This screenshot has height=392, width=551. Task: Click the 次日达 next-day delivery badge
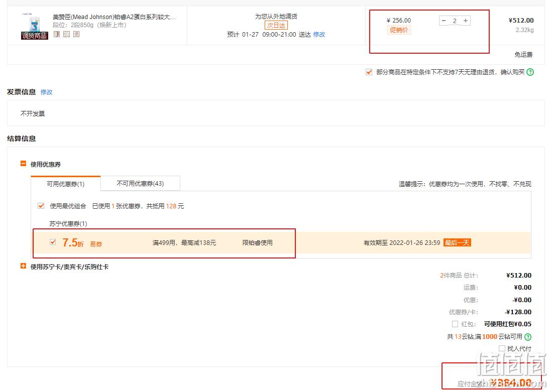[x=276, y=25]
